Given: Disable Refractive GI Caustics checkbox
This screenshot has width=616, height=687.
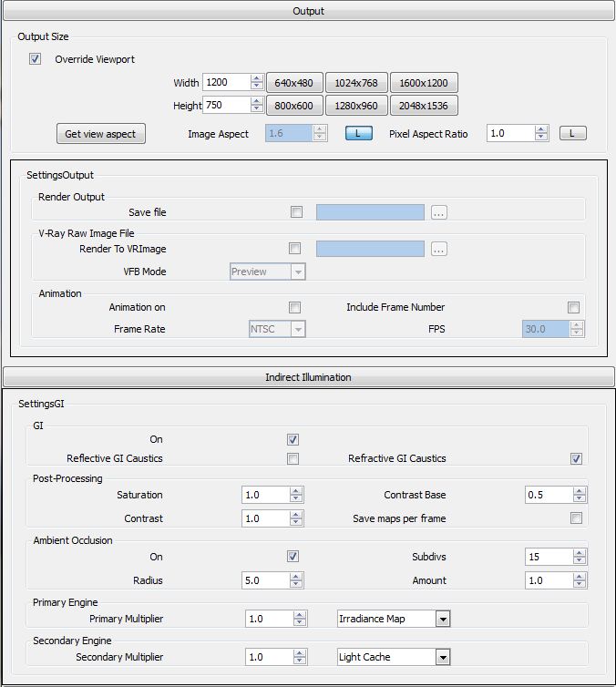Looking at the screenshot, I should click(577, 458).
